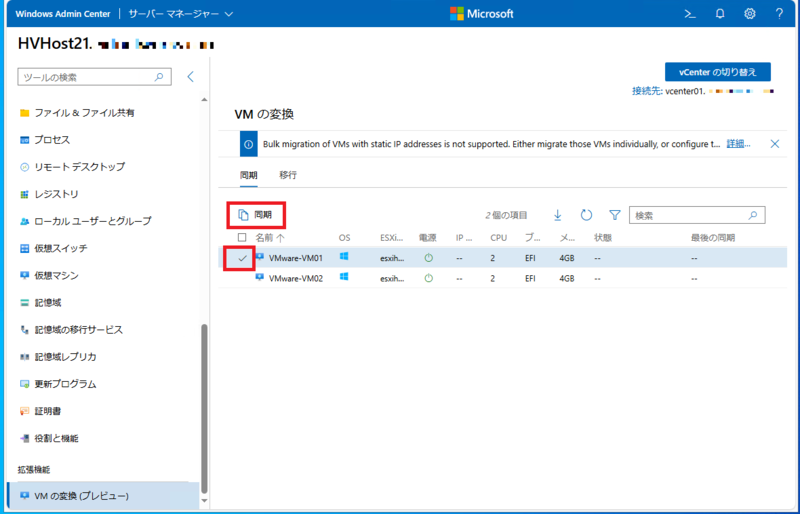Image resolution: width=800 pixels, height=514 pixels.
Task: Click the info icon on the banner
Action: click(x=248, y=144)
